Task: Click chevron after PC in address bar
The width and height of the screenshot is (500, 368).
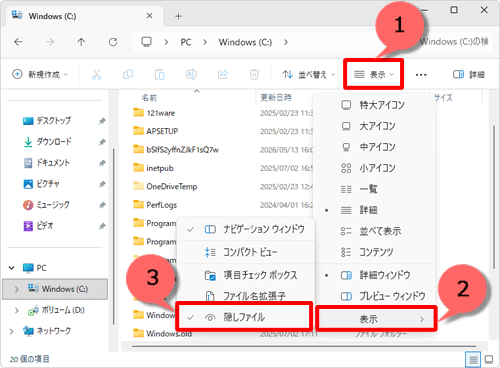Action: point(205,42)
